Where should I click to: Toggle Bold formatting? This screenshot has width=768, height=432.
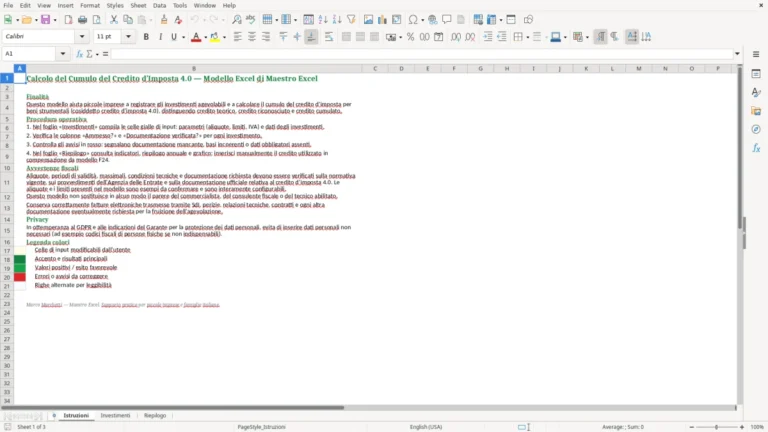click(x=146, y=37)
